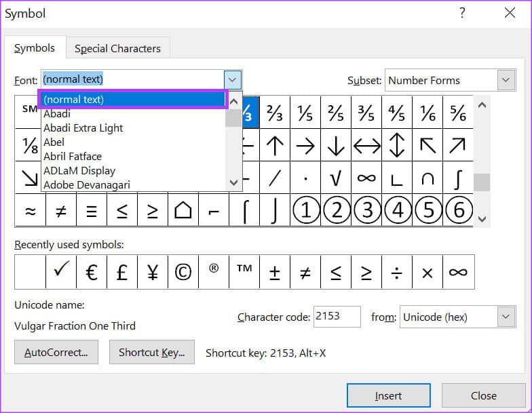Screen dimensions: 532x413
Task: Click the Character code input field
Action: [336, 317]
